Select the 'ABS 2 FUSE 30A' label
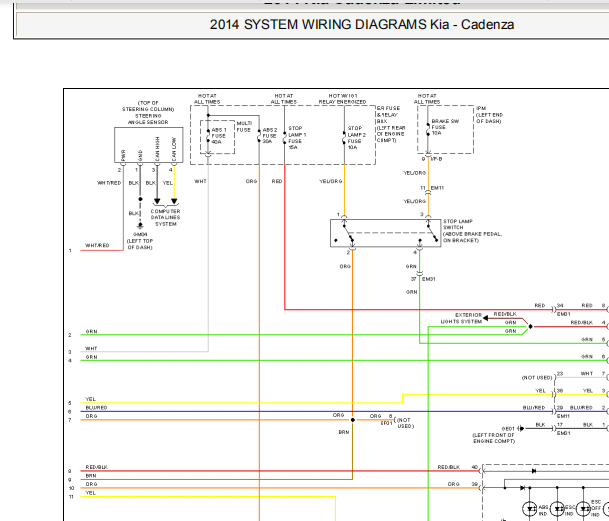 click(x=270, y=136)
